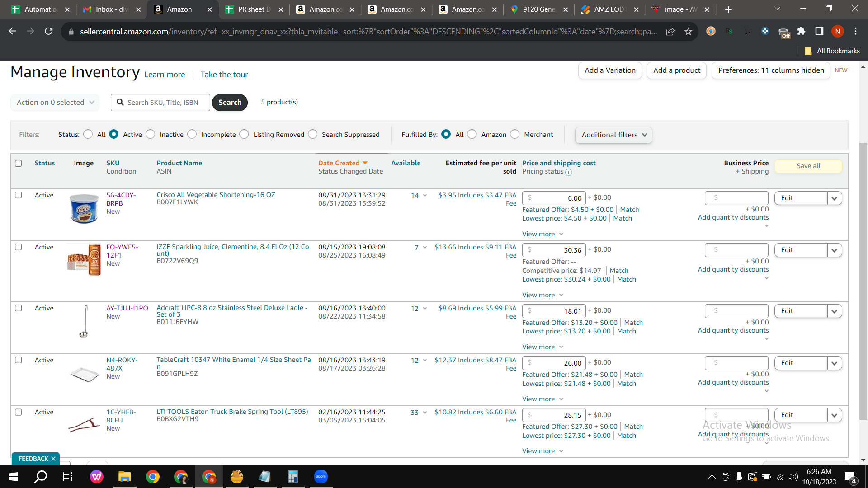
Task: Open the Zoom app on the taskbar
Action: pos(321,477)
